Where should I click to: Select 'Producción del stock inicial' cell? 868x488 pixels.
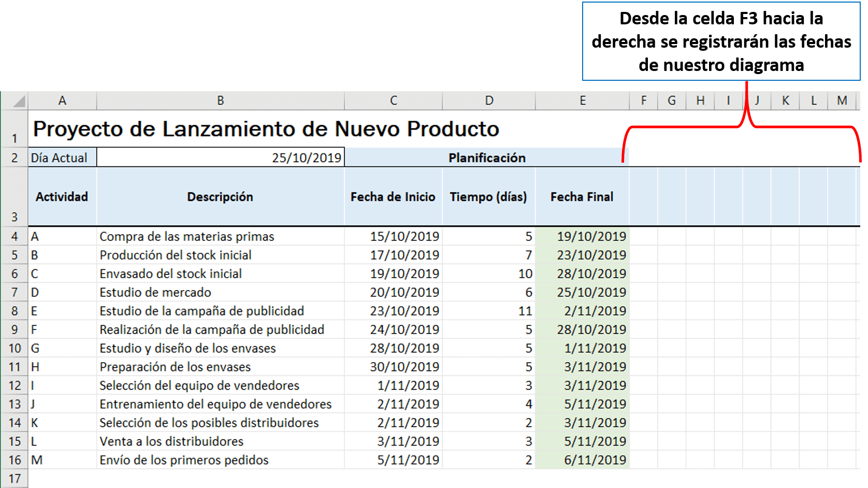(221, 255)
